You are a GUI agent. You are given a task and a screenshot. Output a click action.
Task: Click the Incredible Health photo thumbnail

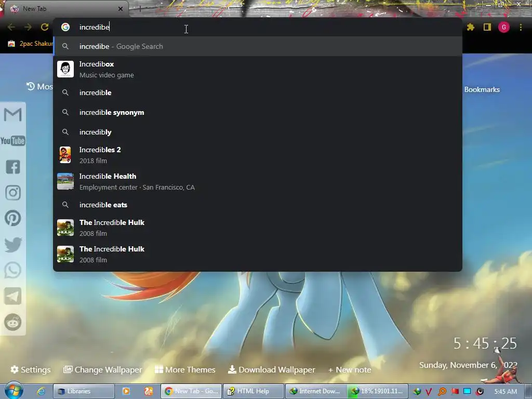pos(65,181)
